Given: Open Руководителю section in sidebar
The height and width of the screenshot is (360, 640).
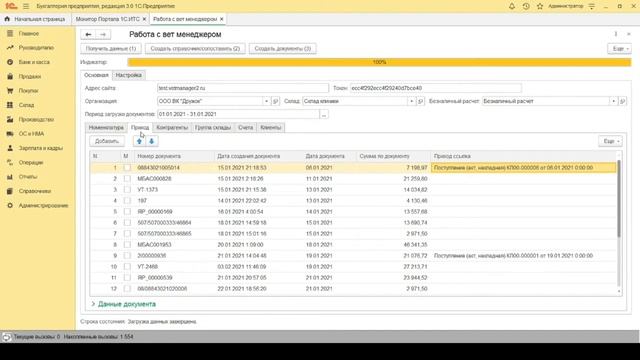Looking at the screenshot, I should pyautogui.click(x=36, y=48).
